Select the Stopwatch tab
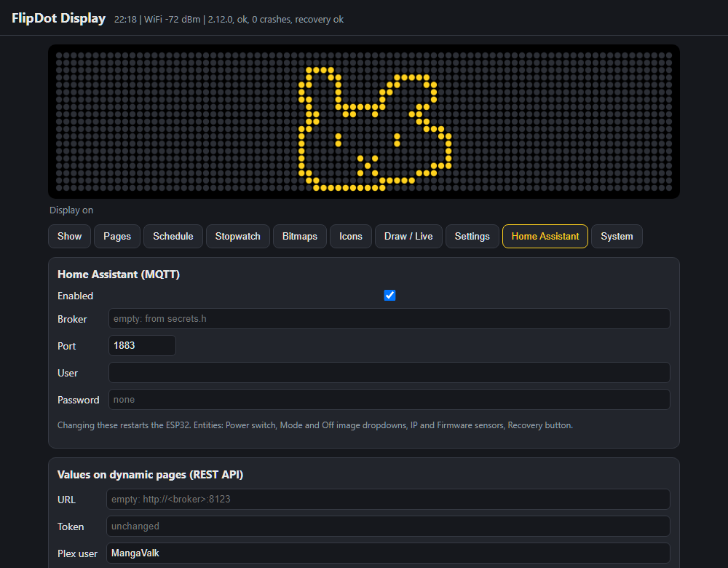Image resolution: width=728 pixels, height=568 pixels. (238, 237)
